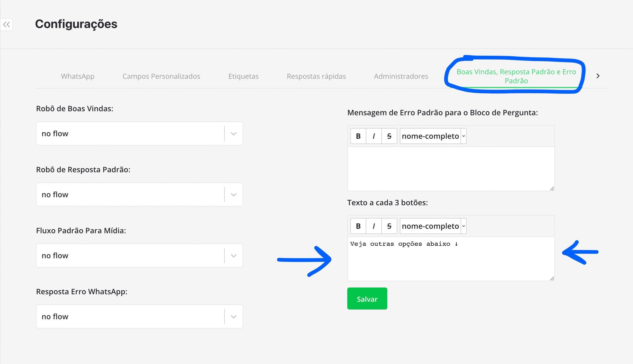Click into the error message text area
Image resolution: width=633 pixels, height=364 pixels.
pos(451,169)
